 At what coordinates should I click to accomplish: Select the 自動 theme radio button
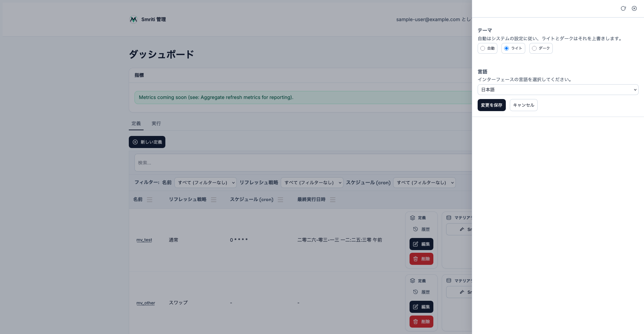click(x=483, y=48)
